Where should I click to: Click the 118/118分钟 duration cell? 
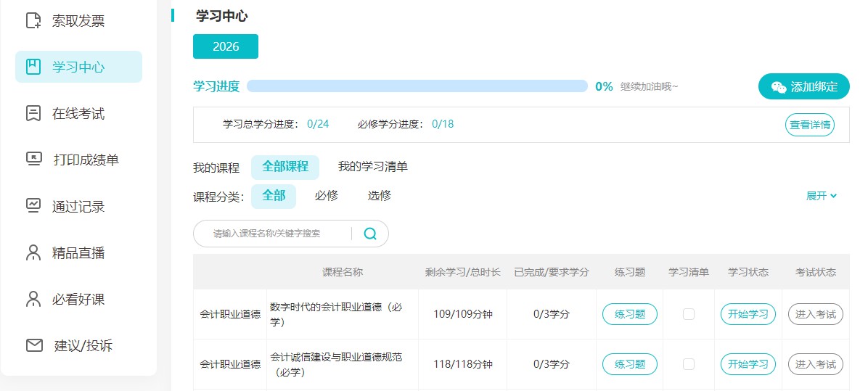(463, 364)
